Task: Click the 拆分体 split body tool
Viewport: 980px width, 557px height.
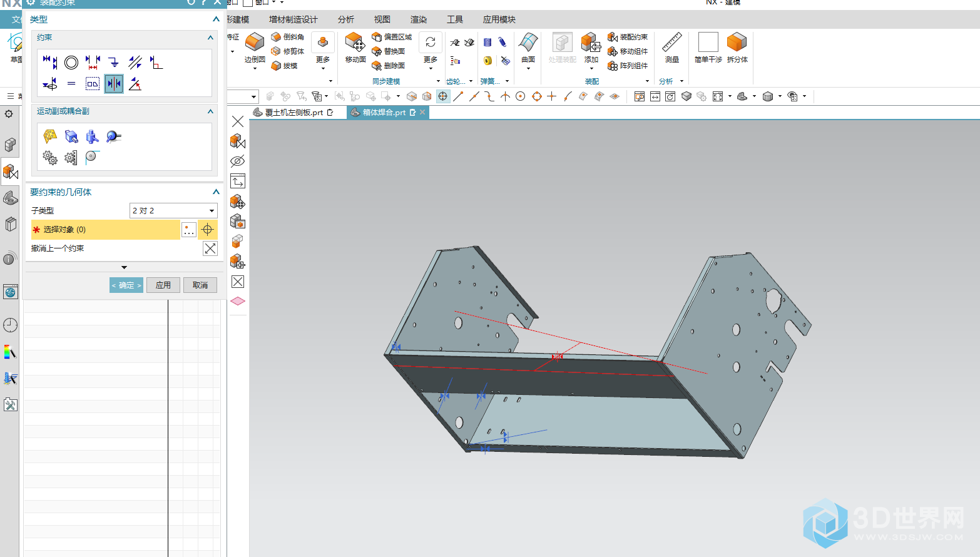Action: 737,48
